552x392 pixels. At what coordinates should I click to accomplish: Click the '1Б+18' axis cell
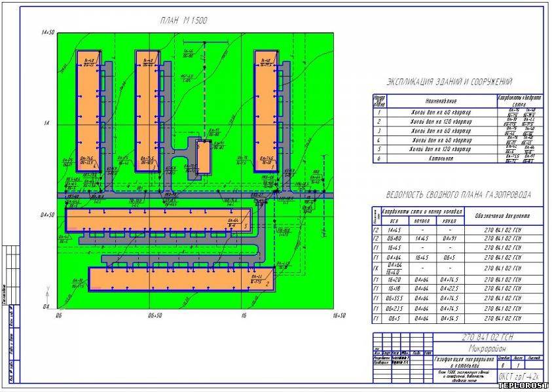tap(394, 289)
